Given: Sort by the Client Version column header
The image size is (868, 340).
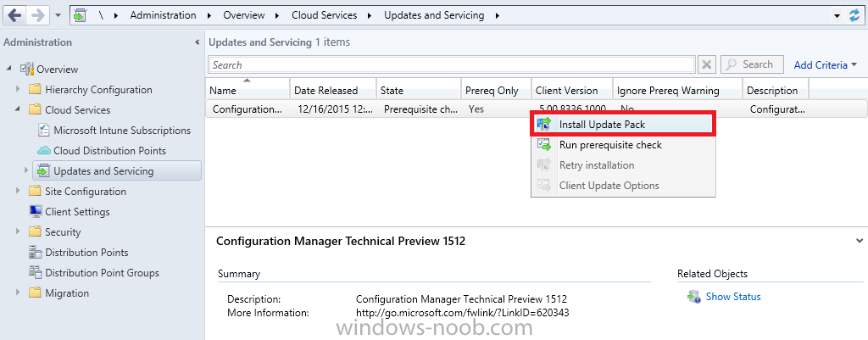Looking at the screenshot, I should coord(572,89).
